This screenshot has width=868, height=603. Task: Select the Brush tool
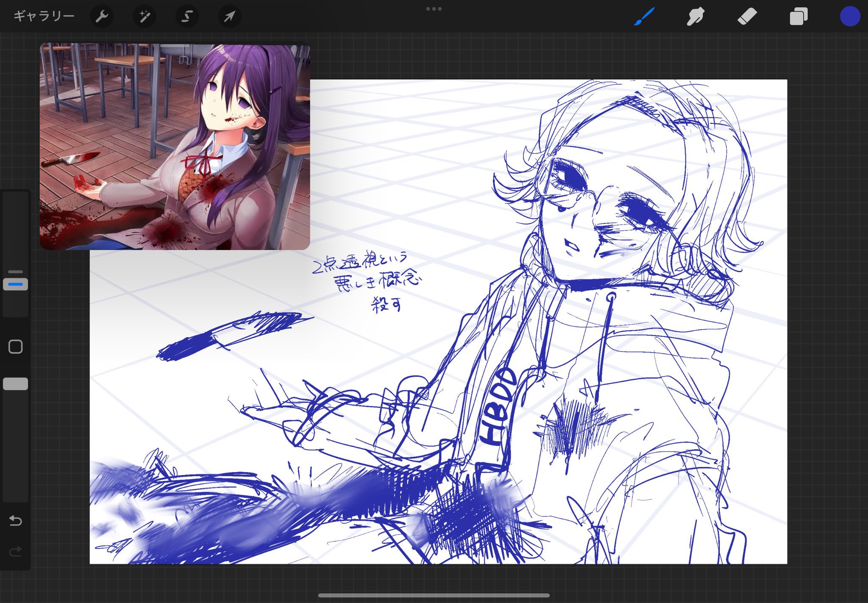pyautogui.click(x=644, y=16)
